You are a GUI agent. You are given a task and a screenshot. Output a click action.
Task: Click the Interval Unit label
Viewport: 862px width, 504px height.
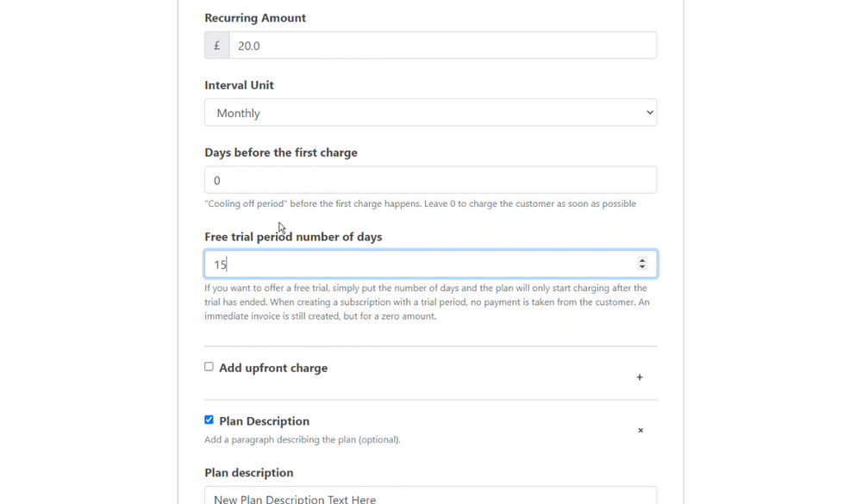[x=239, y=85]
